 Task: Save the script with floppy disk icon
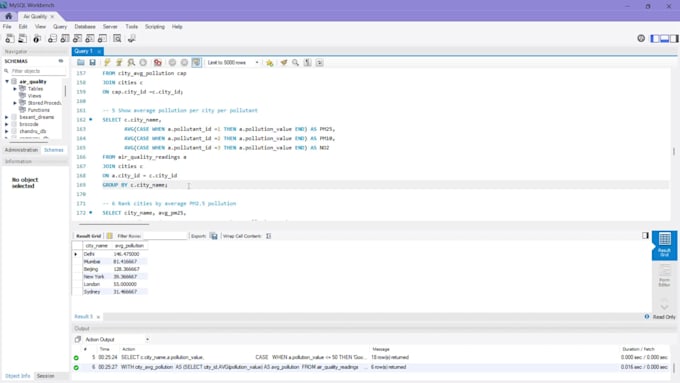92,62
